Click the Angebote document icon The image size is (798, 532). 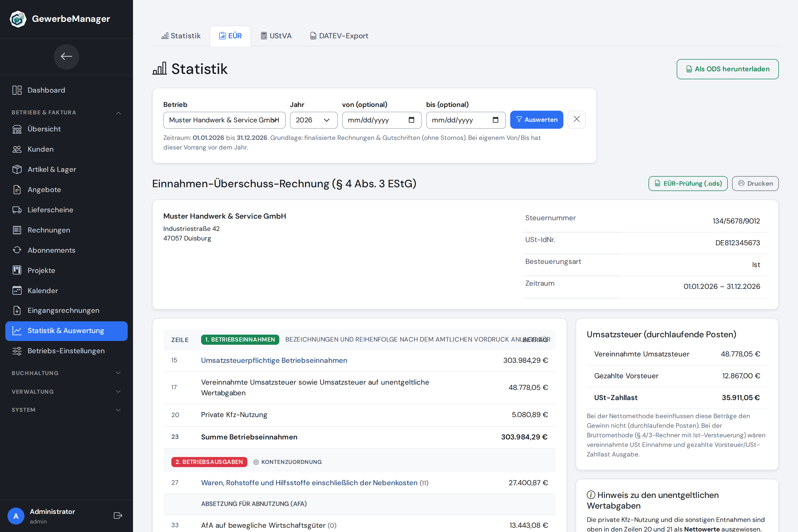tap(17, 190)
